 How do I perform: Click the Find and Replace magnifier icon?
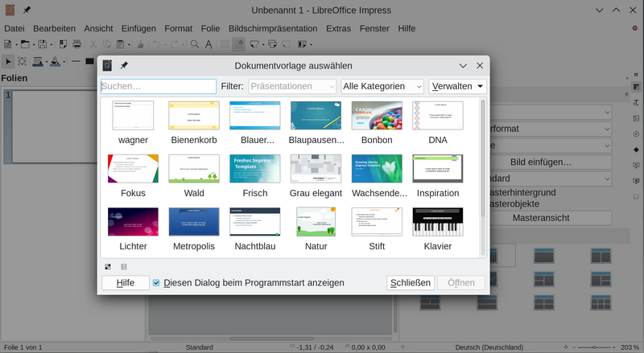pos(195,44)
